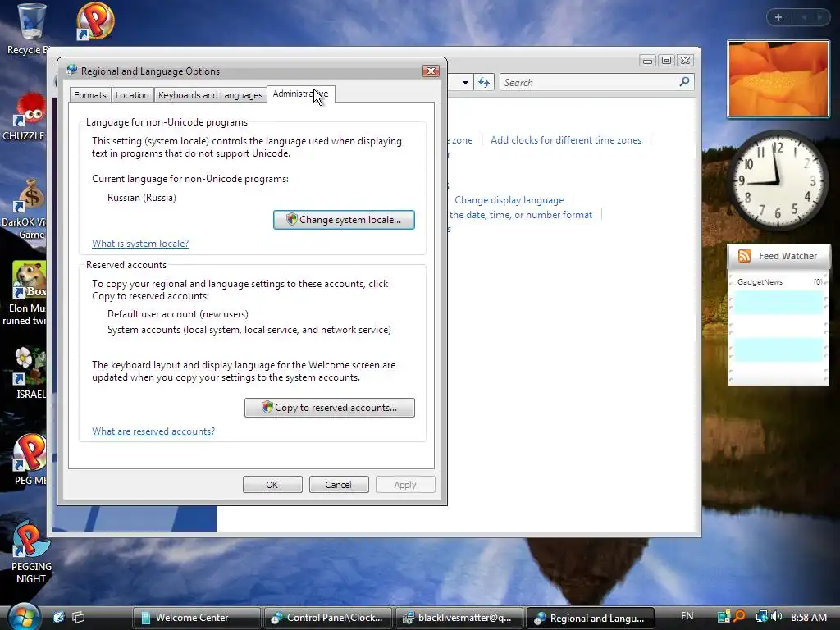The image size is (840, 630).
Task: Switch to Control Panel\Clock taskbar button
Action: [x=328, y=618]
